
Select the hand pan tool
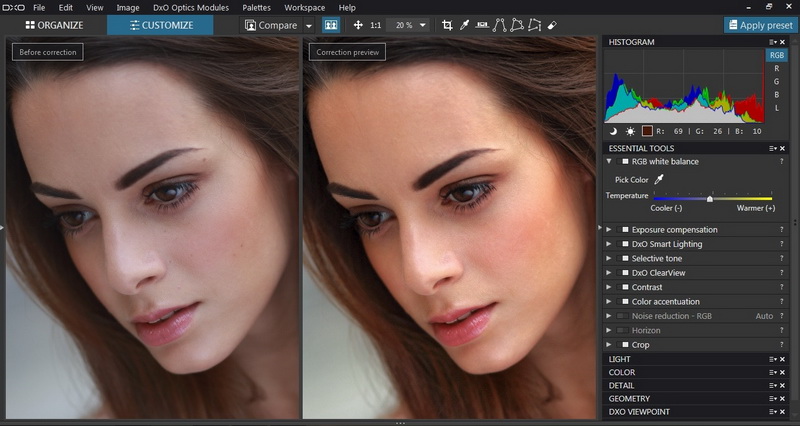pos(357,25)
